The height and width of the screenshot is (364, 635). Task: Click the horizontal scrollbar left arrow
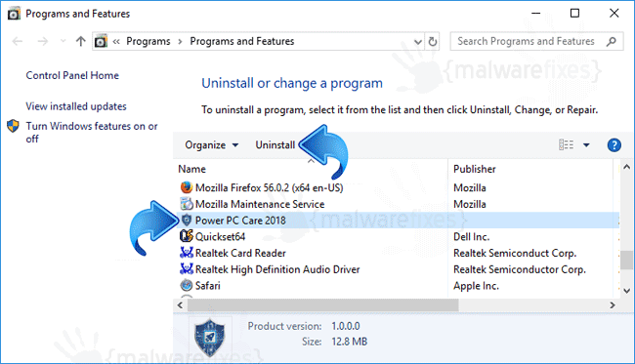coord(180,305)
